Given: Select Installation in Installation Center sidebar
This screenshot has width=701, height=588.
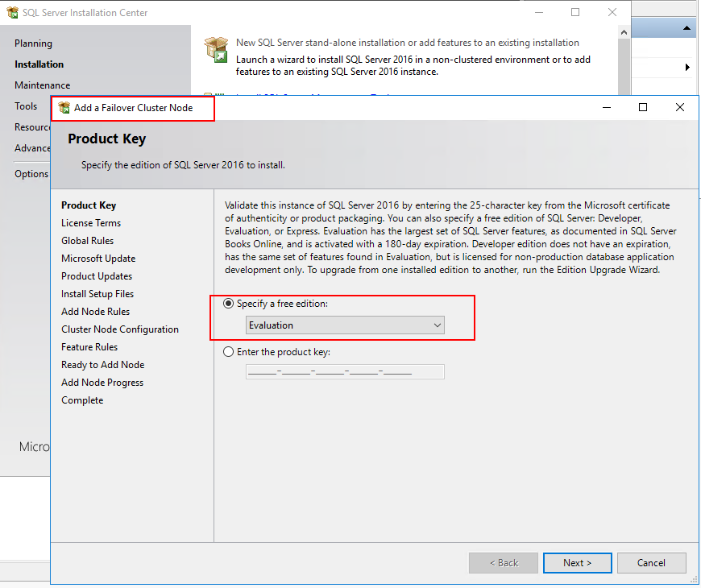Looking at the screenshot, I should (39, 64).
